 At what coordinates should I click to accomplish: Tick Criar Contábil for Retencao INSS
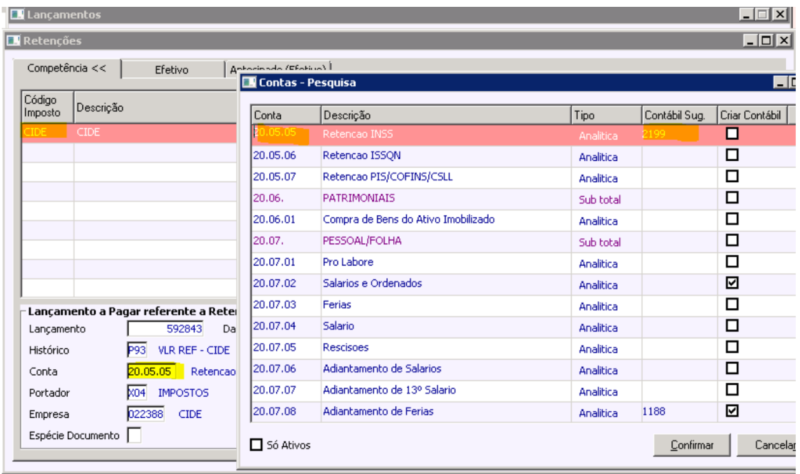(x=732, y=134)
